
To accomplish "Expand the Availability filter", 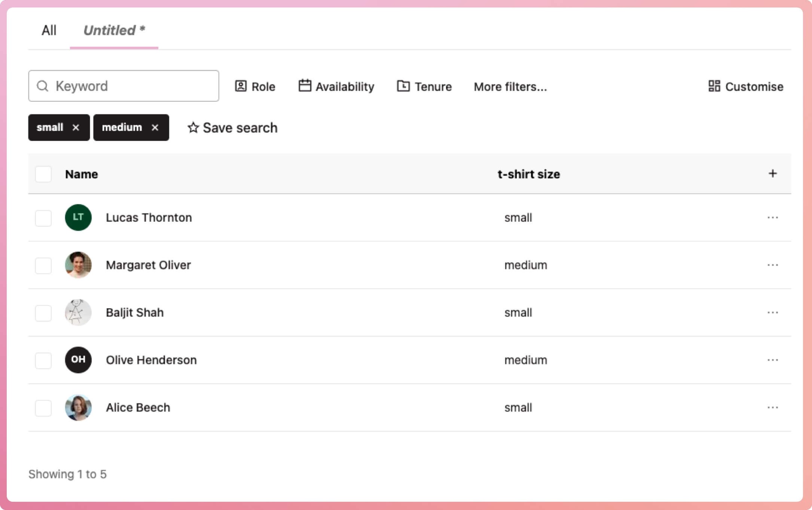I will pos(336,86).
